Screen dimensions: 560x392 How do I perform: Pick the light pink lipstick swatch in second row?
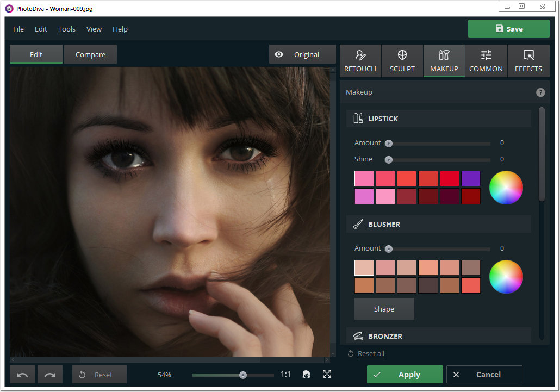(x=385, y=196)
